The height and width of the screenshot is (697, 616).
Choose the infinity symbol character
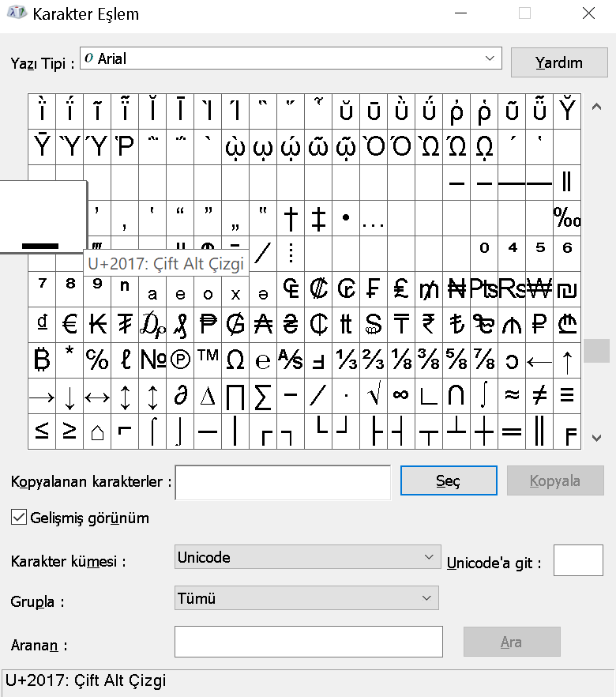tap(400, 395)
